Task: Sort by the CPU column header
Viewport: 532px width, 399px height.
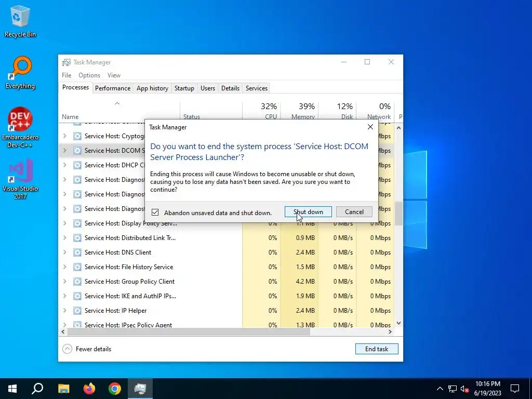Action: pos(262,111)
